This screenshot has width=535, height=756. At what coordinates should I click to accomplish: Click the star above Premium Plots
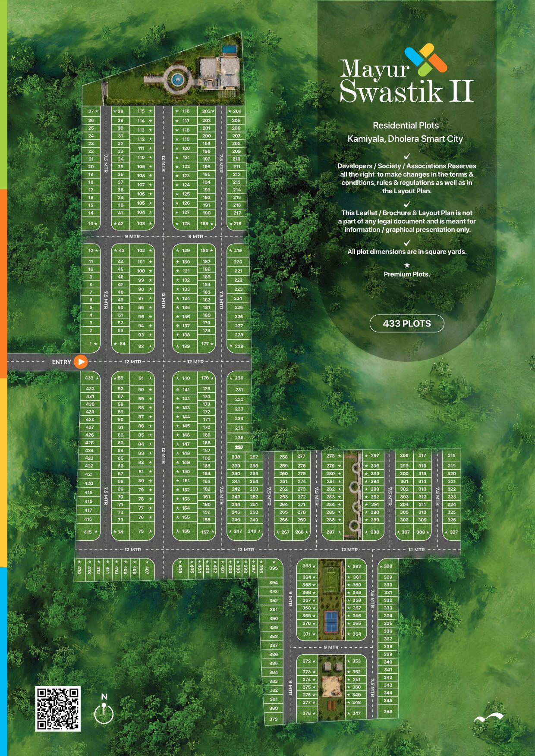[x=406, y=265]
